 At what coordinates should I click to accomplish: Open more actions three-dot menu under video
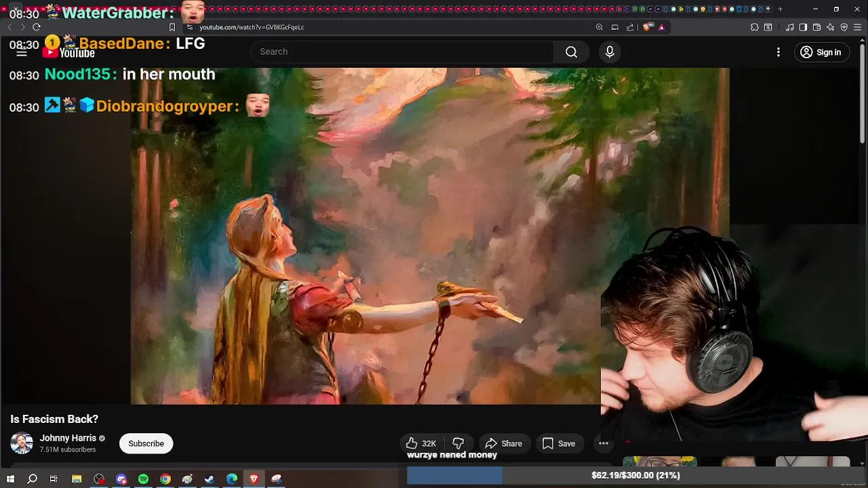(603, 444)
